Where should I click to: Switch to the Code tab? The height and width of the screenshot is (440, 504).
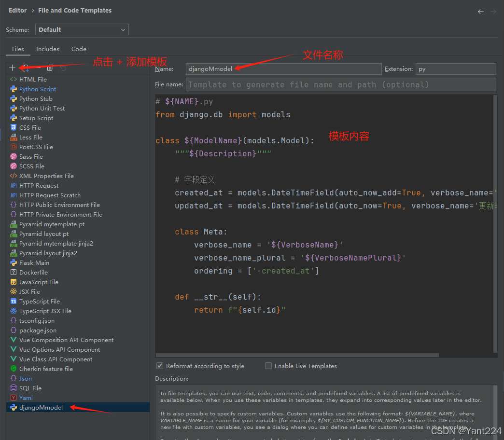click(79, 49)
